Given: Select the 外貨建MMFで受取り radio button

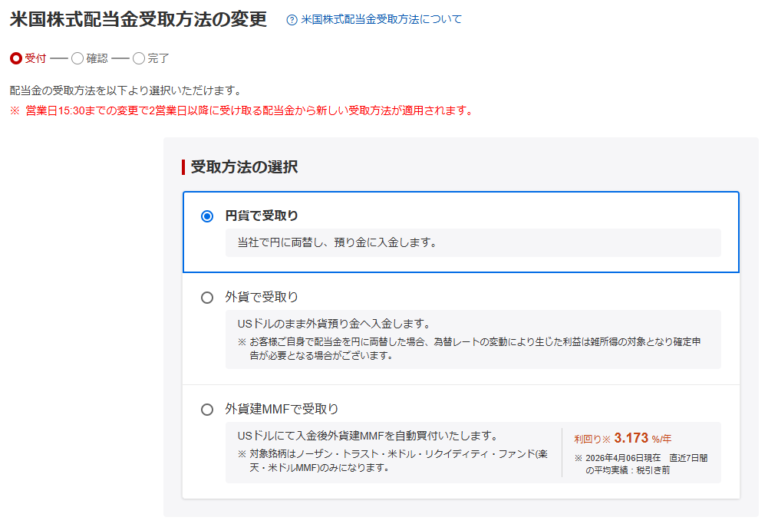Looking at the screenshot, I should (207, 409).
